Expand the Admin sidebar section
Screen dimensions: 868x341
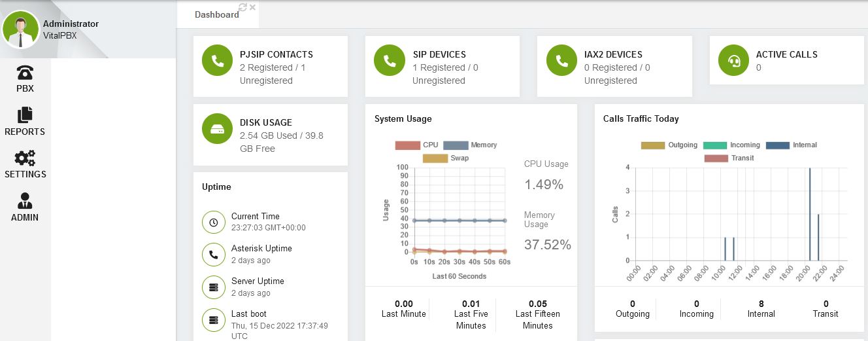(x=25, y=207)
